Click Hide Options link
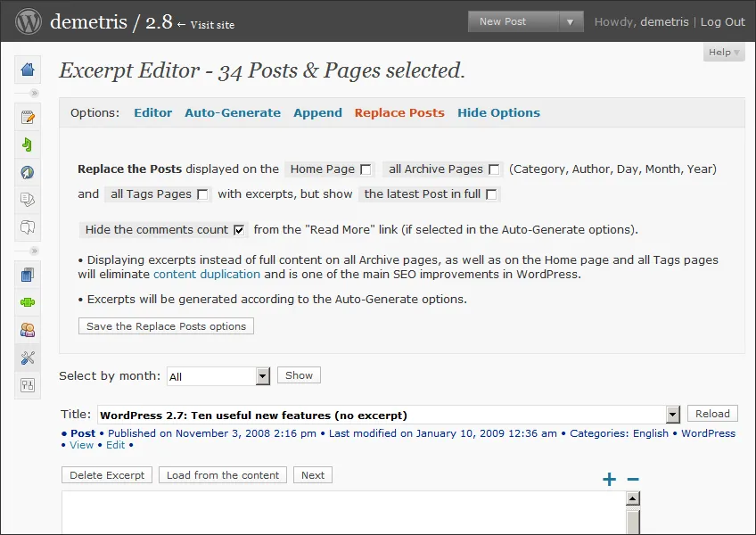 [x=498, y=113]
